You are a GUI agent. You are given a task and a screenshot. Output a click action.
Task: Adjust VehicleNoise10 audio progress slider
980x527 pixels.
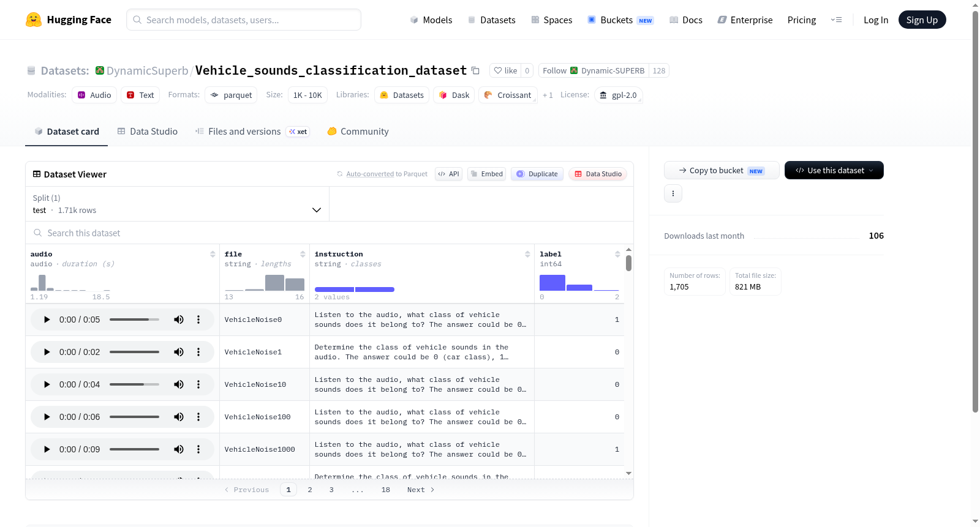(x=134, y=384)
